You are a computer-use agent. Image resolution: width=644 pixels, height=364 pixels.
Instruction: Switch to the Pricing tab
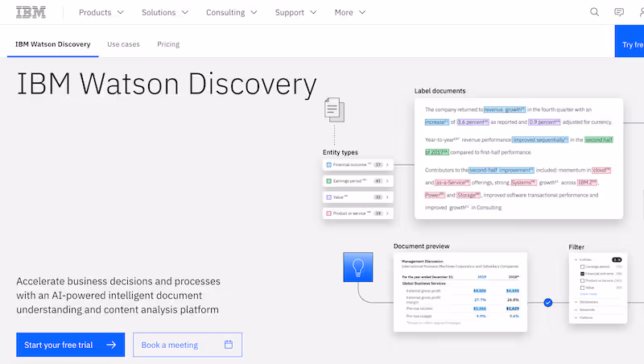click(168, 44)
